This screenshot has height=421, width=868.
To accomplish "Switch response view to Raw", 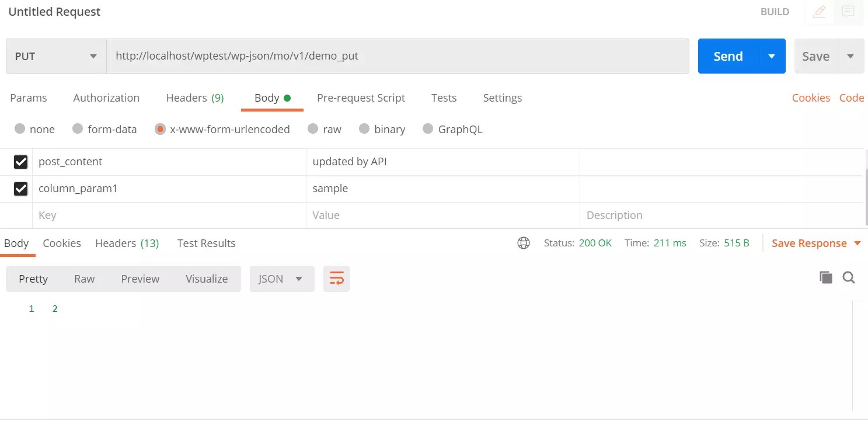I will tap(84, 279).
